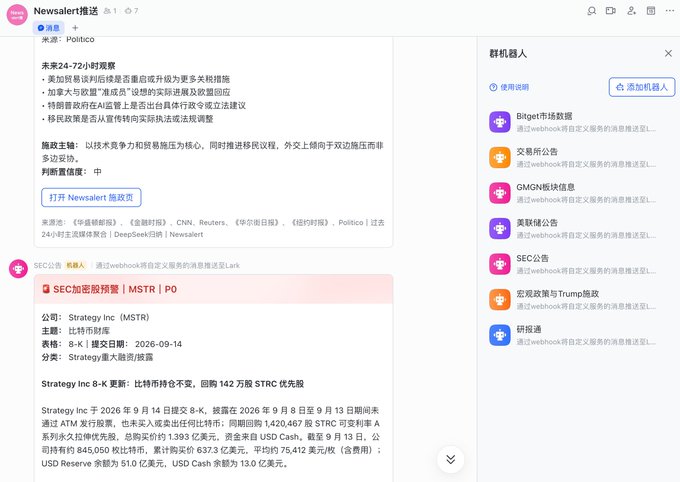The height and width of the screenshot is (482, 680).
Task: Open the more options ellipsis menu
Action: tap(670, 11)
